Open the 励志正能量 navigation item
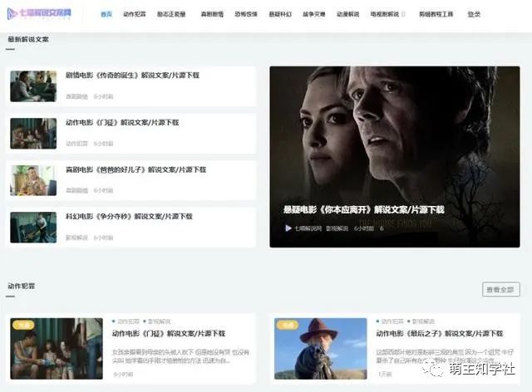The width and height of the screenshot is (532, 392). [x=171, y=14]
